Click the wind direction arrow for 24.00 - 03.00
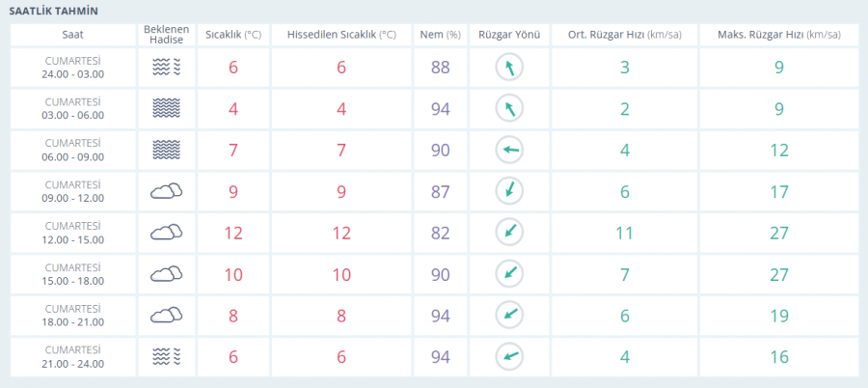The image size is (868, 388). click(509, 68)
